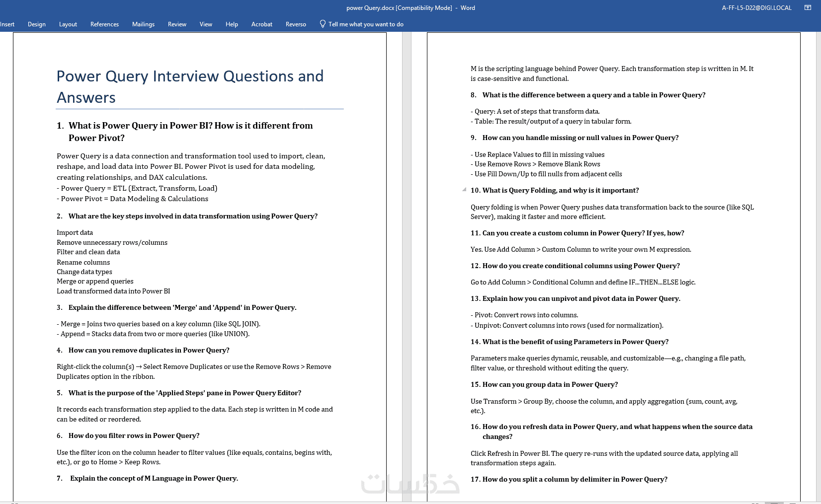Click the 'Table: The result/output of a query' line
The image size is (821, 504).
tap(551, 121)
